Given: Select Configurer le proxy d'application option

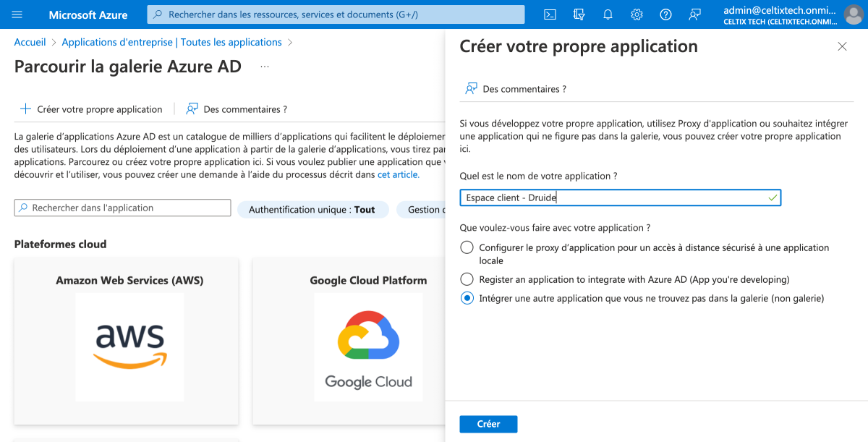Looking at the screenshot, I should (467, 247).
